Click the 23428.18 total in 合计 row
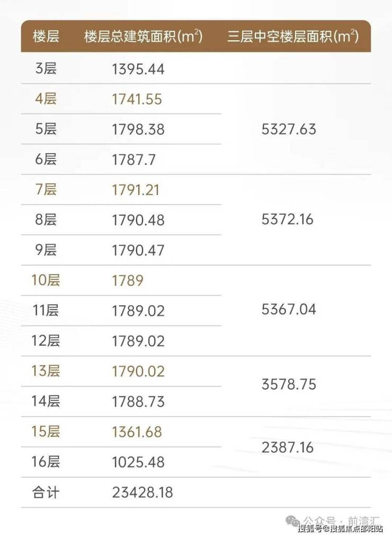 pos(142,492)
